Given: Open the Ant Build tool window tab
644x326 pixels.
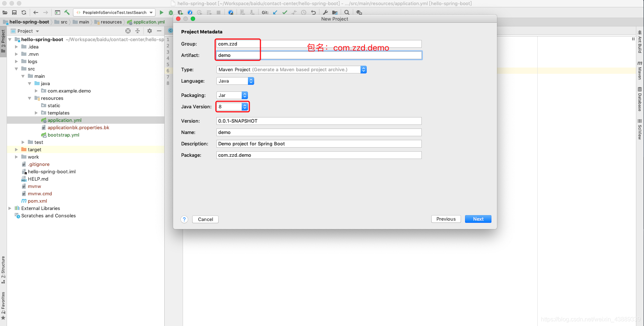Looking at the screenshot, I should 640,41.
